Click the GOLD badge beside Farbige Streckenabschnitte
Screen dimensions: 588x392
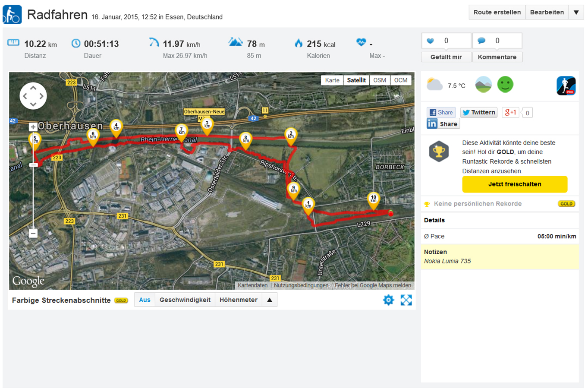[x=121, y=300]
